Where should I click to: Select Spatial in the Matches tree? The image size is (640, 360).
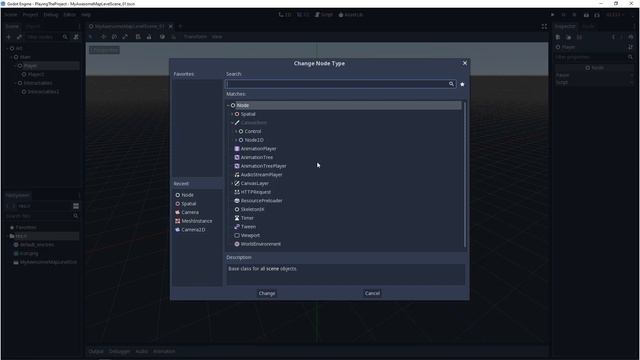[248, 114]
